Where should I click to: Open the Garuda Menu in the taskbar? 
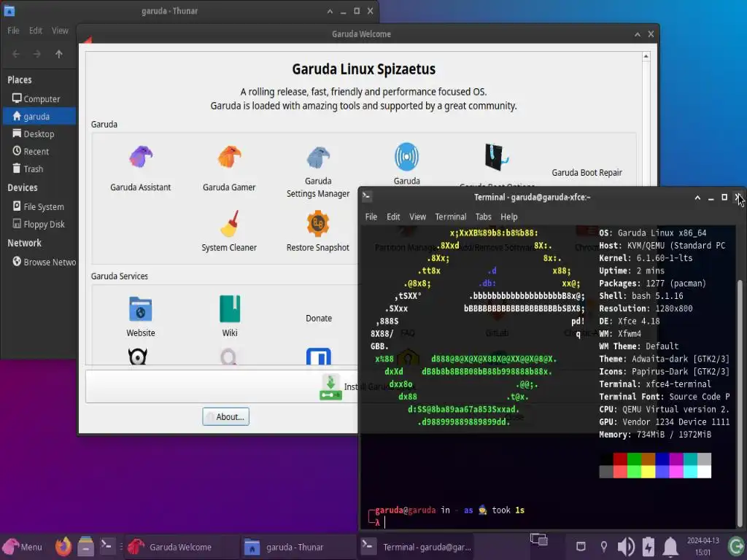(23, 547)
